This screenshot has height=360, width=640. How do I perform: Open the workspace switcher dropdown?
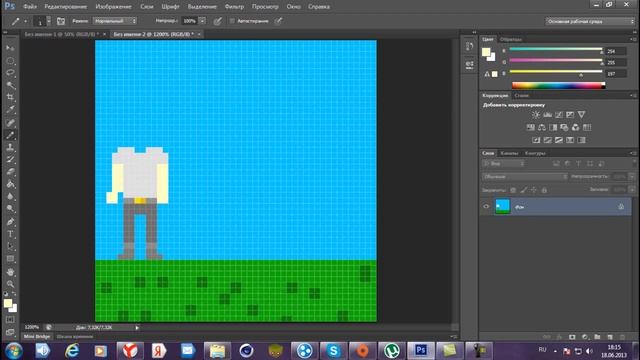pyautogui.click(x=590, y=21)
